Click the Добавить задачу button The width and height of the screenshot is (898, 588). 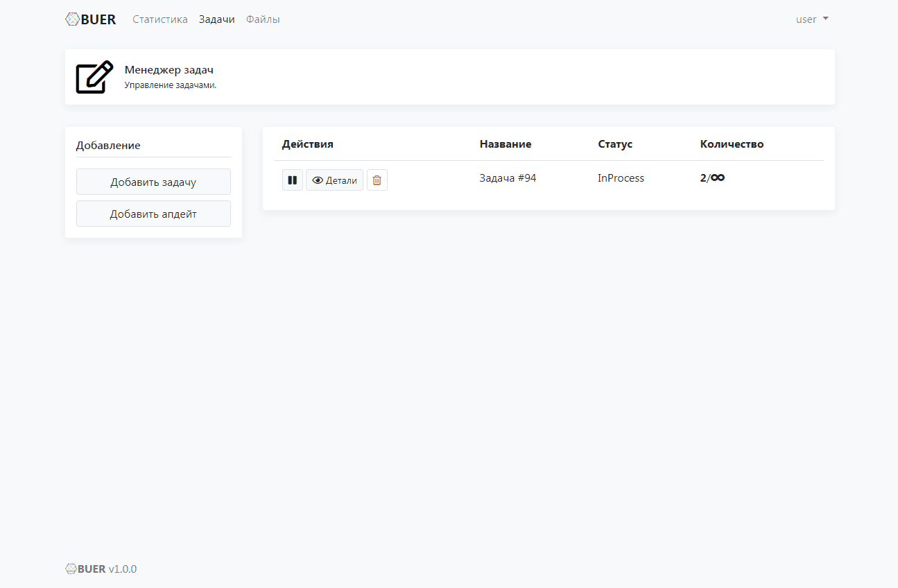coord(153,182)
